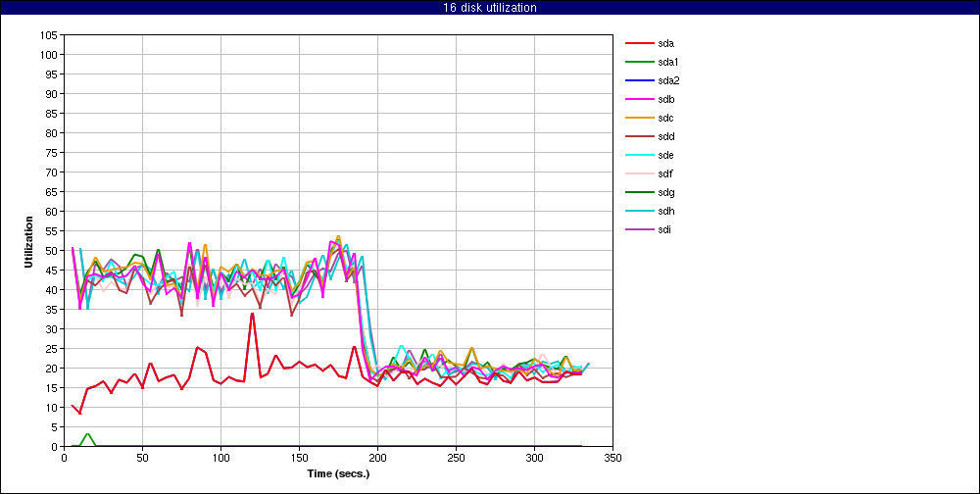Click the magenta sdb legend line swatch
The height and width of the screenshot is (494, 980).
(x=639, y=99)
